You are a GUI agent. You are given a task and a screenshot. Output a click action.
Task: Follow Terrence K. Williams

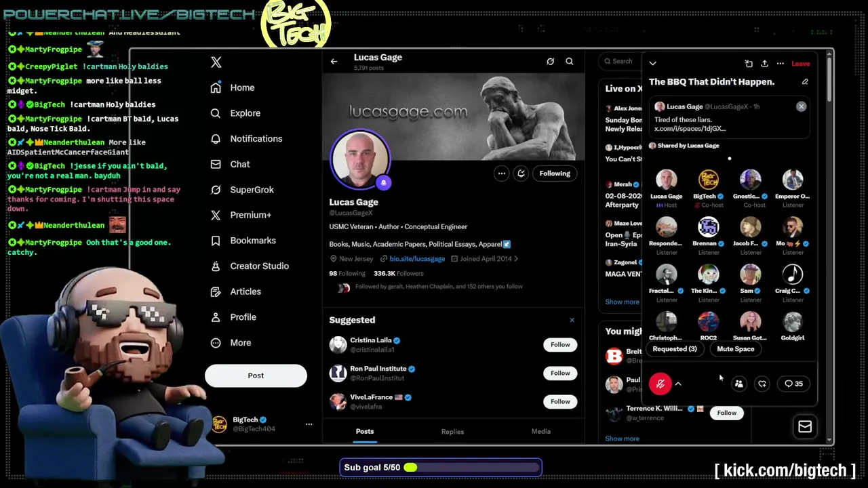tap(727, 413)
